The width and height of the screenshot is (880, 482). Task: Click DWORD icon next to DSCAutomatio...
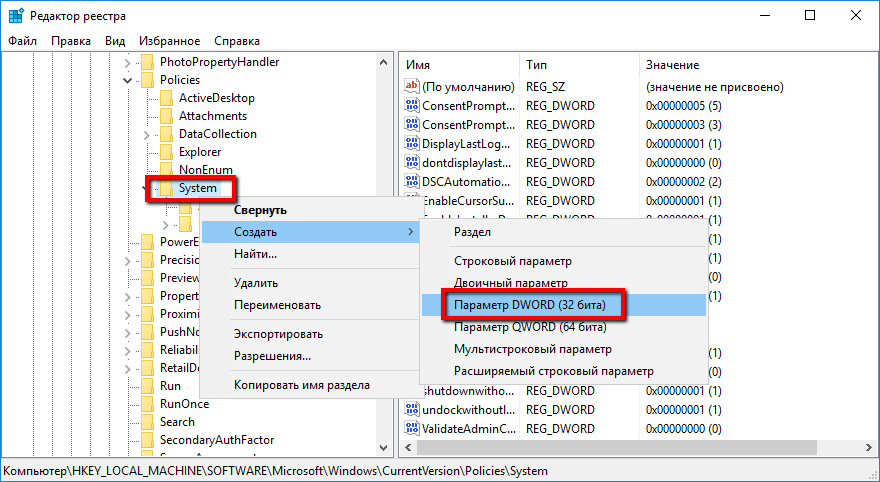click(x=412, y=182)
